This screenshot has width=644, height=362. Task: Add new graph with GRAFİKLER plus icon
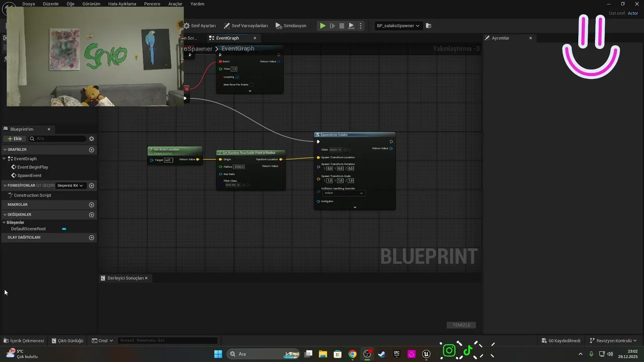tap(92, 150)
